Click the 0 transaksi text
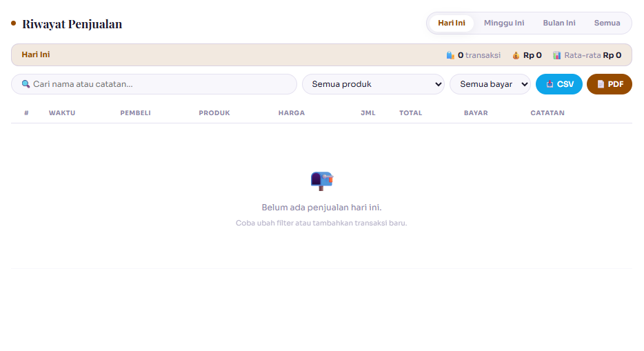Viewport: 644px width, 351px height. pos(479,55)
